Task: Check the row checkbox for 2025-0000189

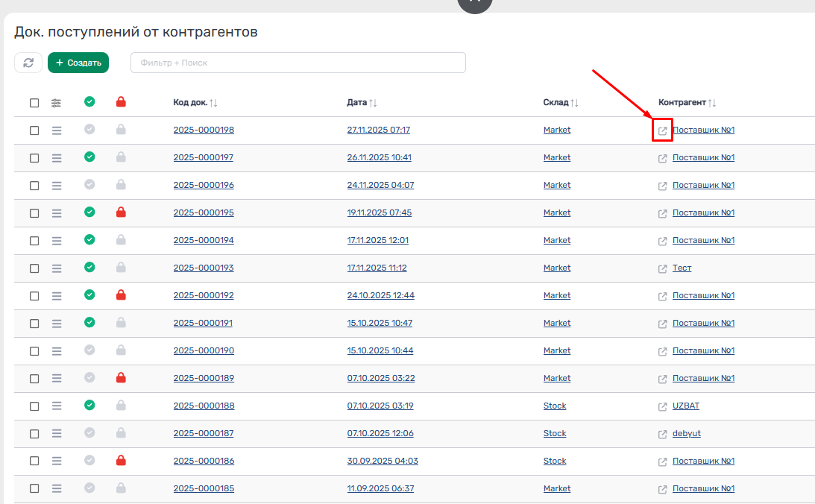Action: click(x=34, y=378)
